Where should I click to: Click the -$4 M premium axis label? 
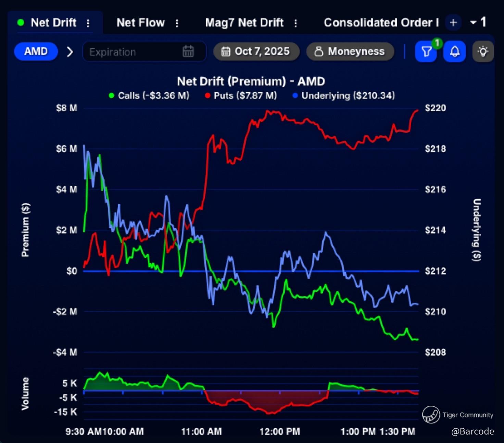65,352
